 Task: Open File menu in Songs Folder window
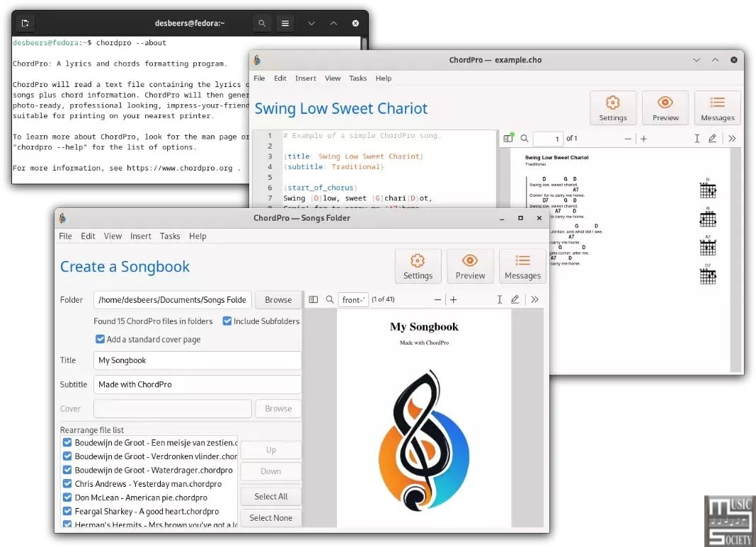point(65,236)
